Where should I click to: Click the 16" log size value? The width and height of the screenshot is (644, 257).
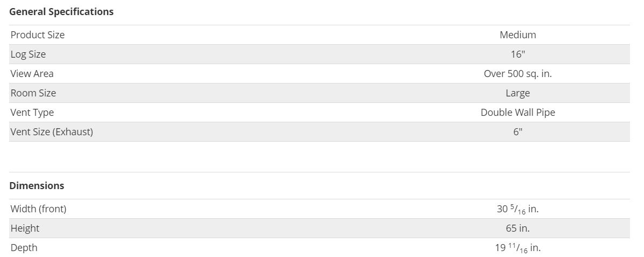517,54
